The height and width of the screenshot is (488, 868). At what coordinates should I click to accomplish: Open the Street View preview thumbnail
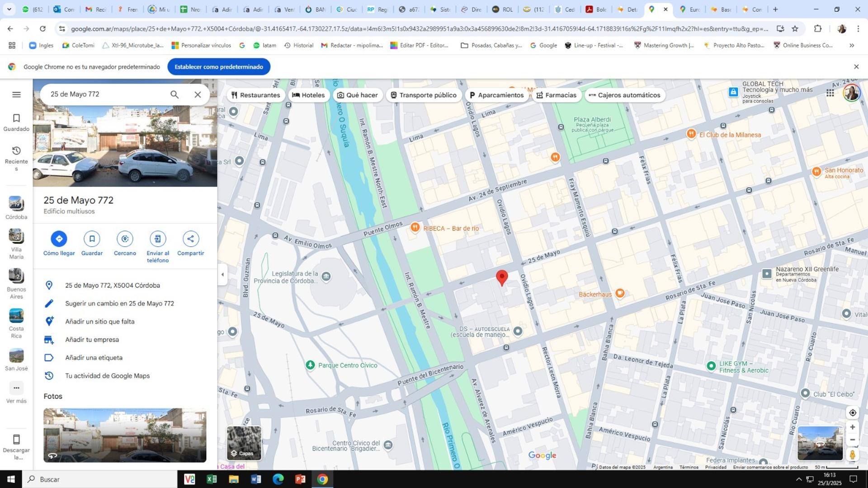820,443
